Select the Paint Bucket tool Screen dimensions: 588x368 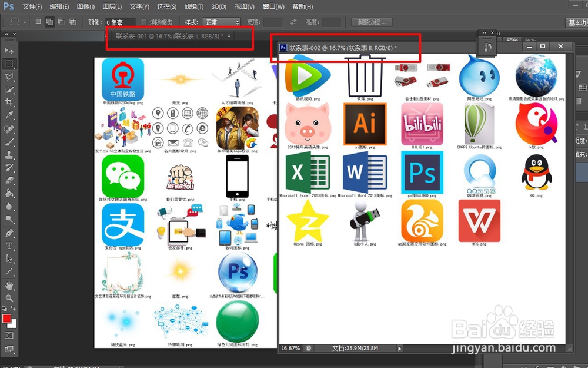[x=9, y=193]
